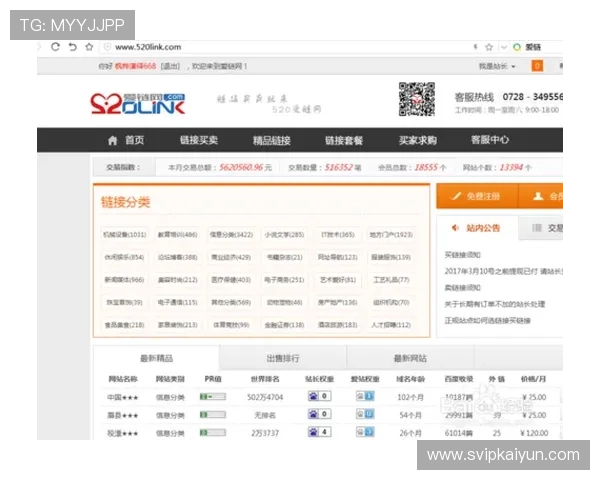Image resolution: width=600 pixels, height=480 pixels.
Task: Click the speaker icon beside 站内公告
Action: coord(455,228)
